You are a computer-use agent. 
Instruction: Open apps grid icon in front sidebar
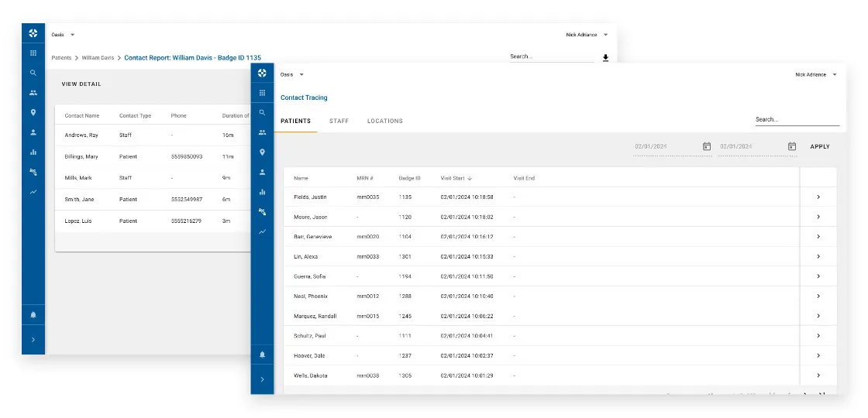[263, 93]
